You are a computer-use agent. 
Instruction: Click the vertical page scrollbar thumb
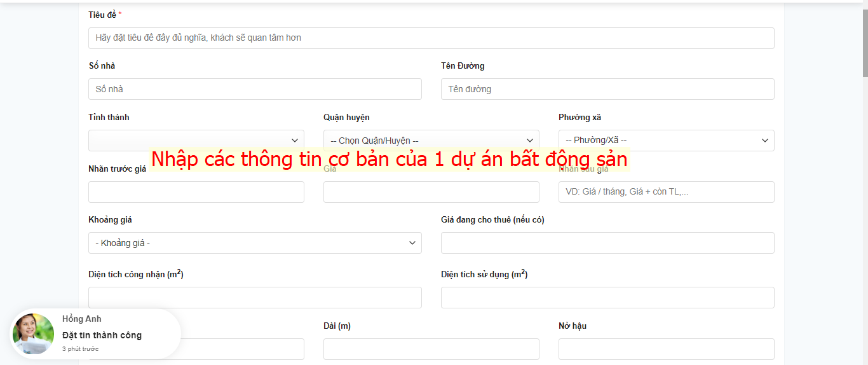[x=864, y=38]
